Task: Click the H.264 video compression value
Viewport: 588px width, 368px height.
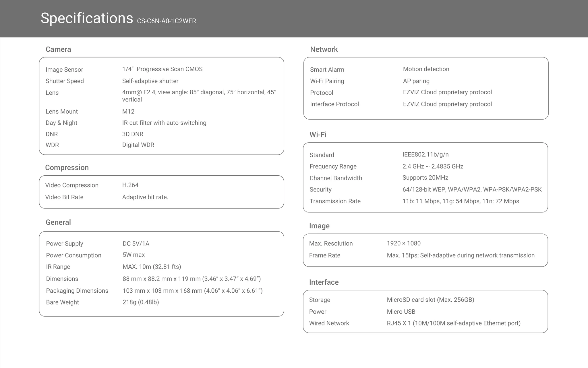Action: point(130,185)
